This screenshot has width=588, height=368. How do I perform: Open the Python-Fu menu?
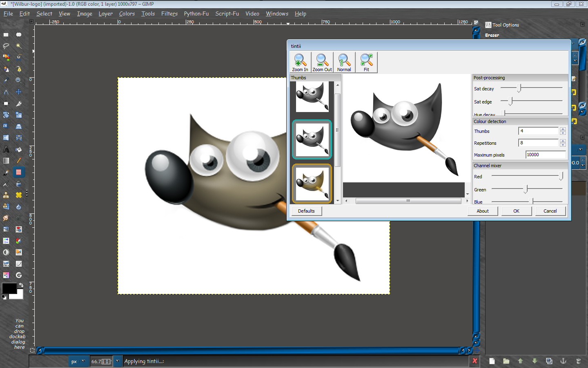[196, 13]
